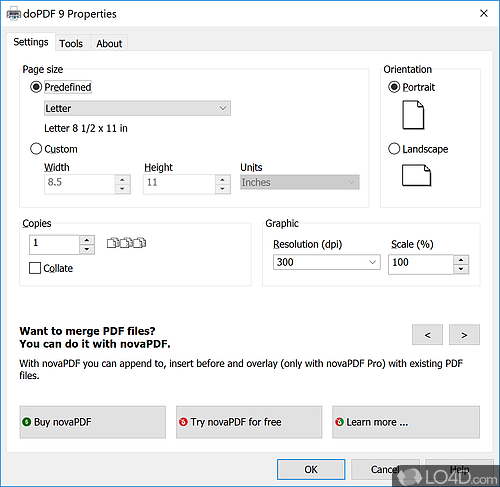
Task: Decrease Height with down spinner arrow
Action: tap(222, 189)
